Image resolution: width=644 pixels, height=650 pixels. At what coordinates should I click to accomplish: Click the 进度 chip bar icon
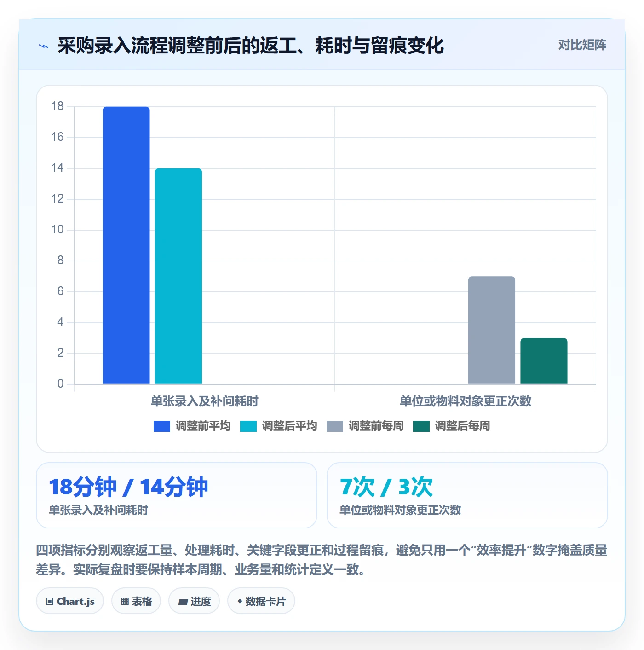point(183,602)
